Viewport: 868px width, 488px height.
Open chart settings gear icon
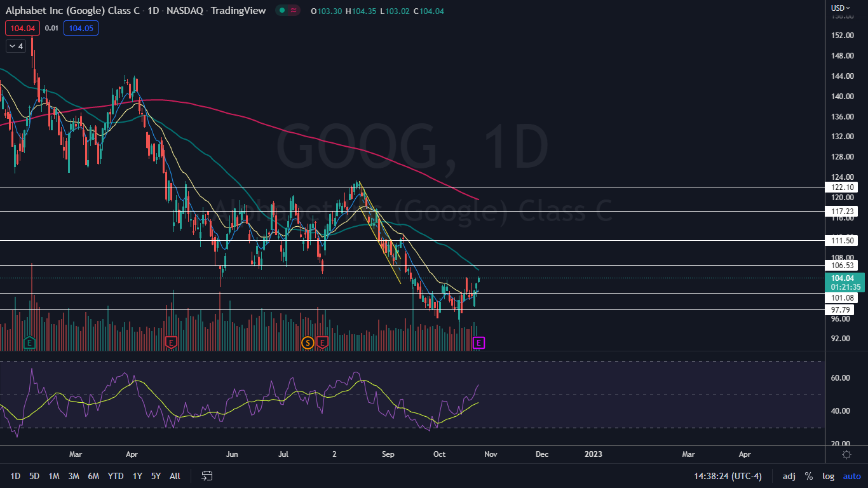(x=846, y=454)
